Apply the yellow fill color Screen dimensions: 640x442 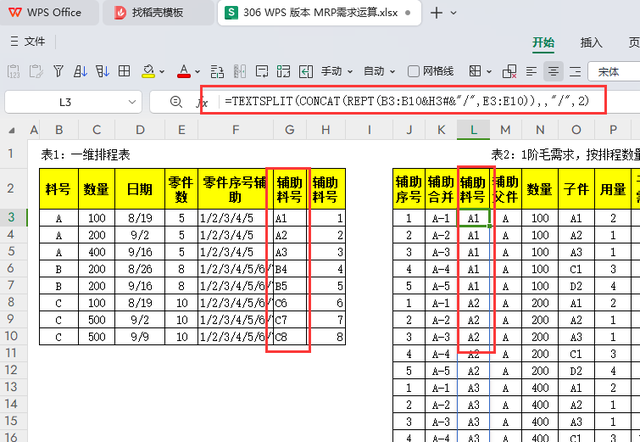pyautogui.click(x=148, y=71)
